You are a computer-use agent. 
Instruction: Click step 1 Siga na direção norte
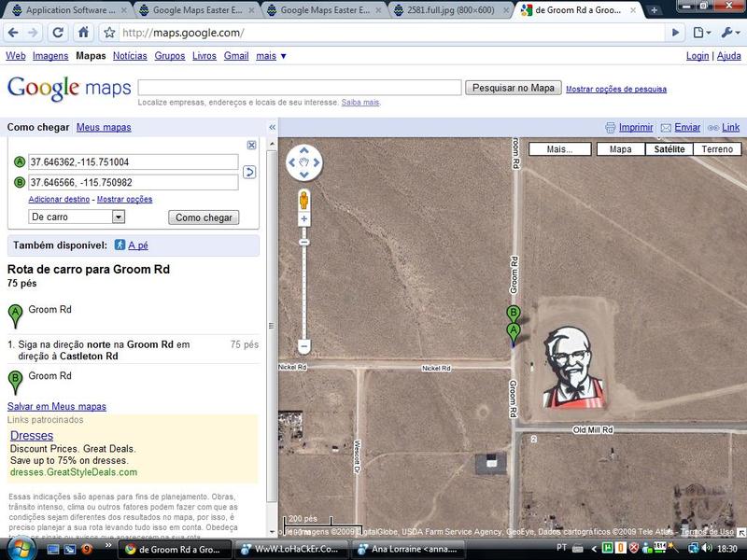[134, 350]
